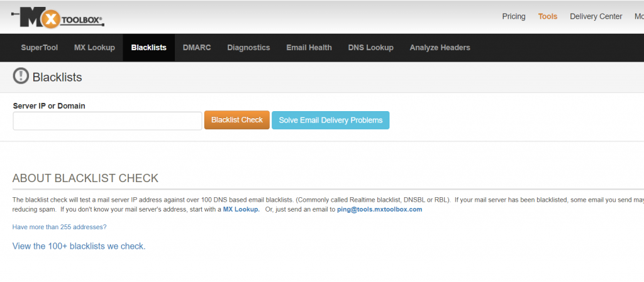Viewport: 644px width, 282px height.
Task: Click the ping@tools.mxtoolbox.com email link
Action: click(x=379, y=209)
